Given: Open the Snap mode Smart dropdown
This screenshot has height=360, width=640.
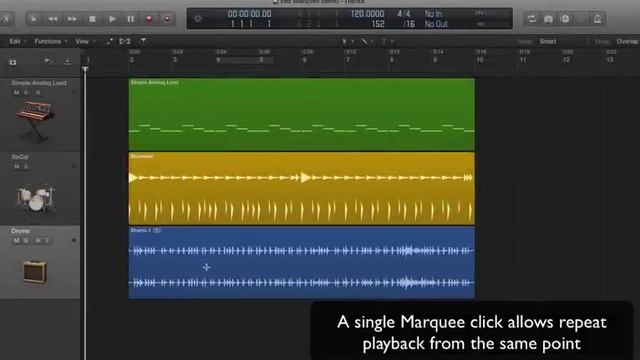Looking at the screenshot, I should (548, 41).
